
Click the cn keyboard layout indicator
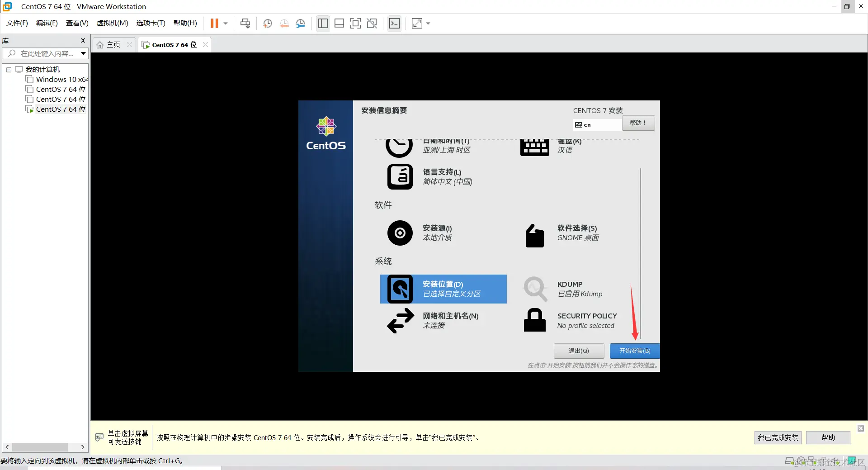point(597,125)
